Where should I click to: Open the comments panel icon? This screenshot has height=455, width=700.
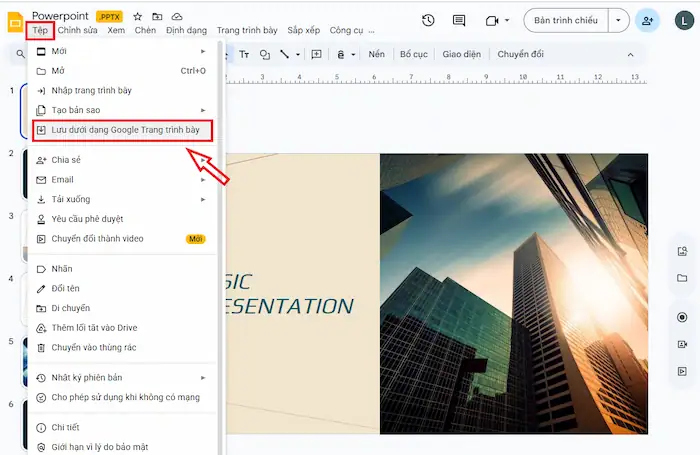pos(459,20)
